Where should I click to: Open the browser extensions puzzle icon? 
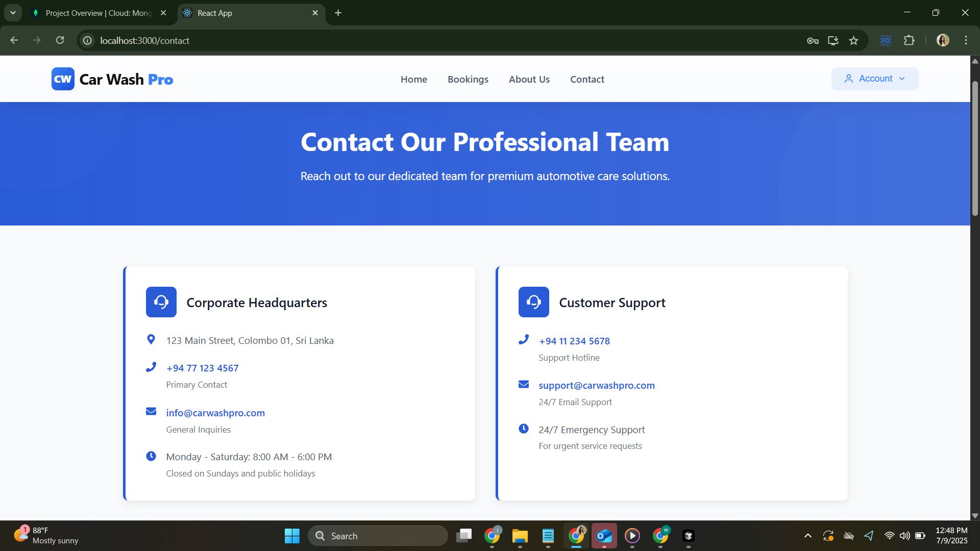pos(909,40)
